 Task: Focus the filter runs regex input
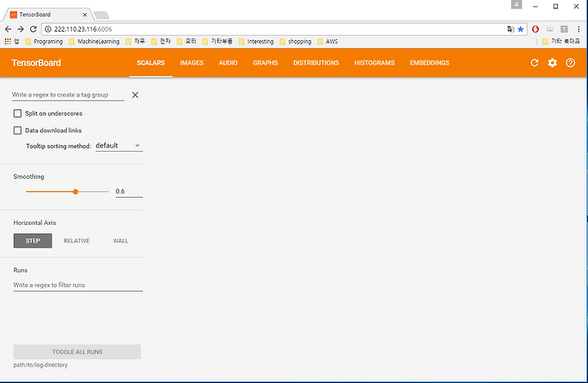[78, 285]
